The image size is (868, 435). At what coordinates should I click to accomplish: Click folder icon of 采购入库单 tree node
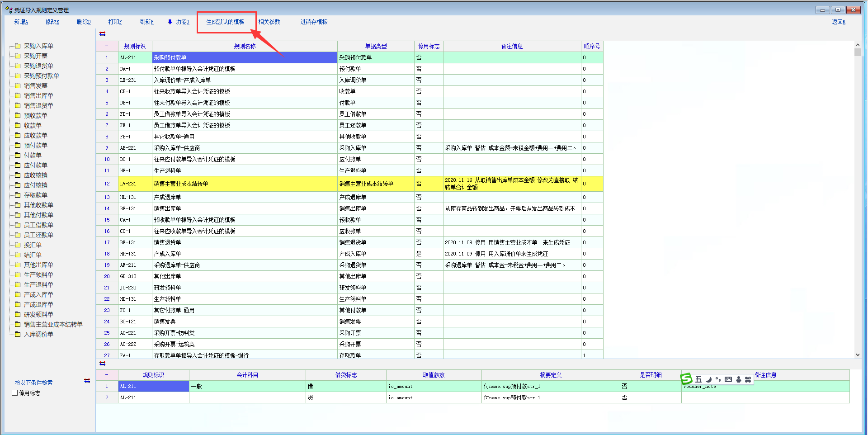pos(18,46)
